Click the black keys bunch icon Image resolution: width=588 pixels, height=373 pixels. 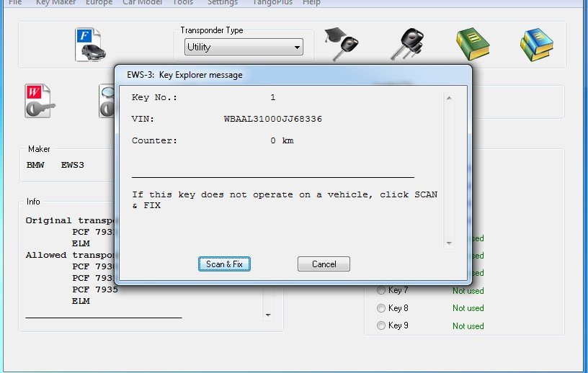(x=407, y=44)
